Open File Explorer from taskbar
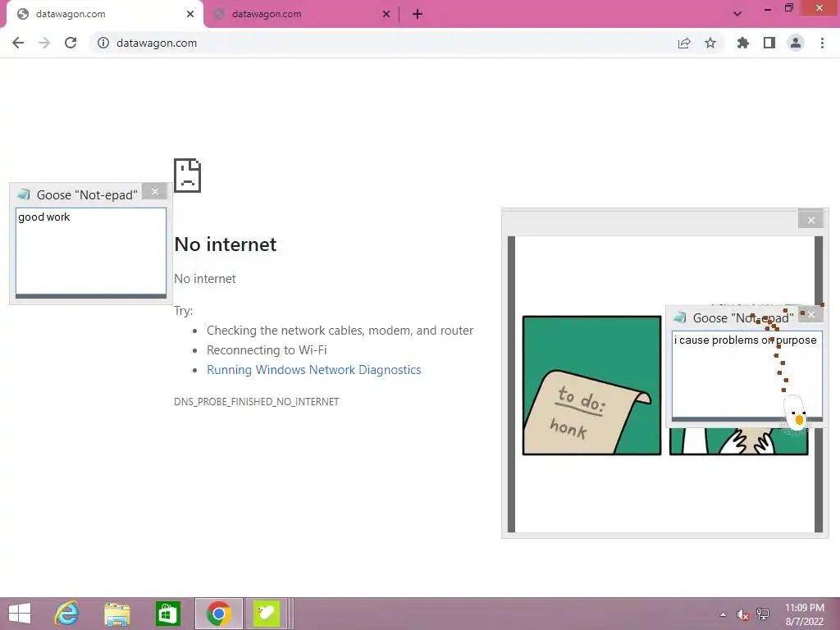Viewport: 840px width, 630px height. (116, 614)
